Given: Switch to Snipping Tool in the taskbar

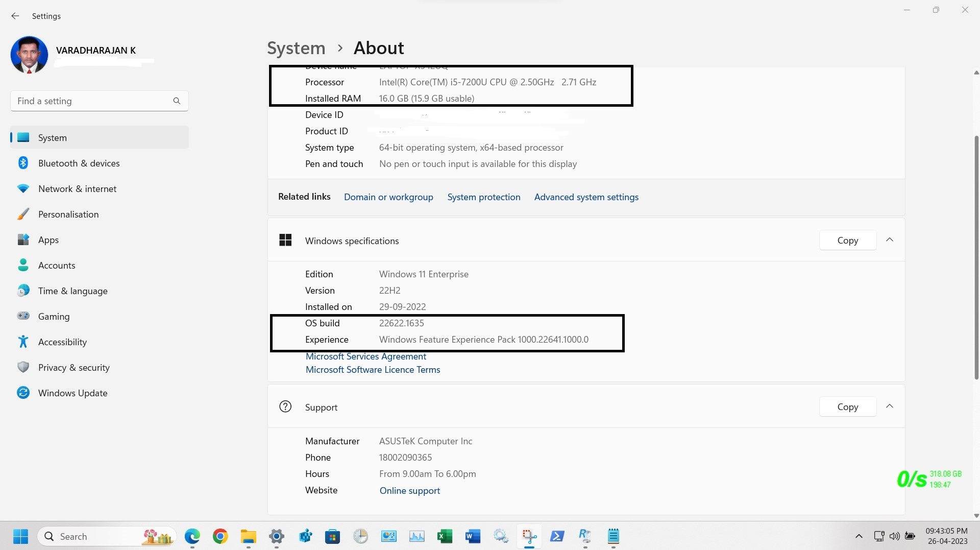Looking at the screenshot, I should click(x=529, y=536).
